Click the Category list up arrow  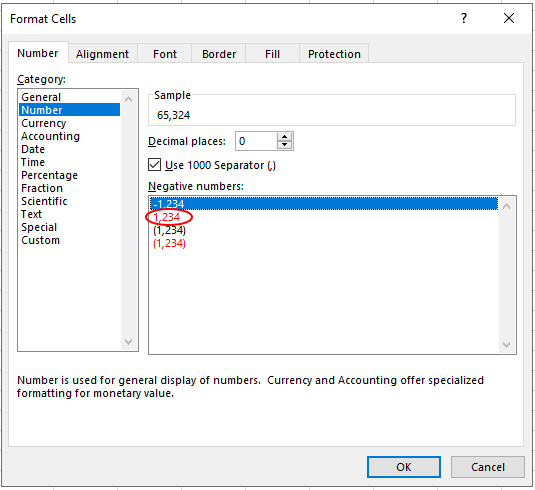(129, 99)
